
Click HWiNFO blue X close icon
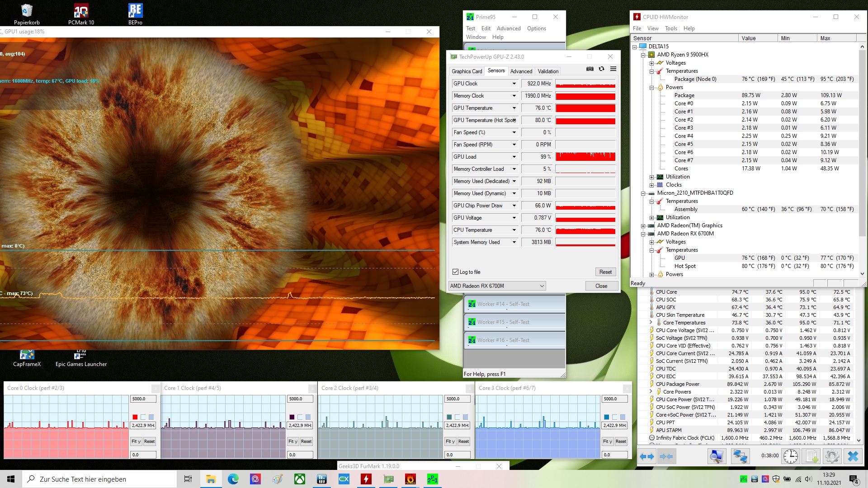coord(853,456)
